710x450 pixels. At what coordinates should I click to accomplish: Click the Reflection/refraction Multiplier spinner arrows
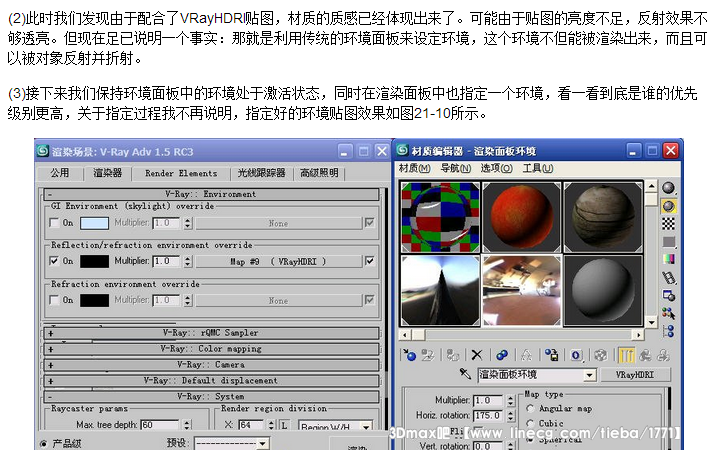point(188,261)
